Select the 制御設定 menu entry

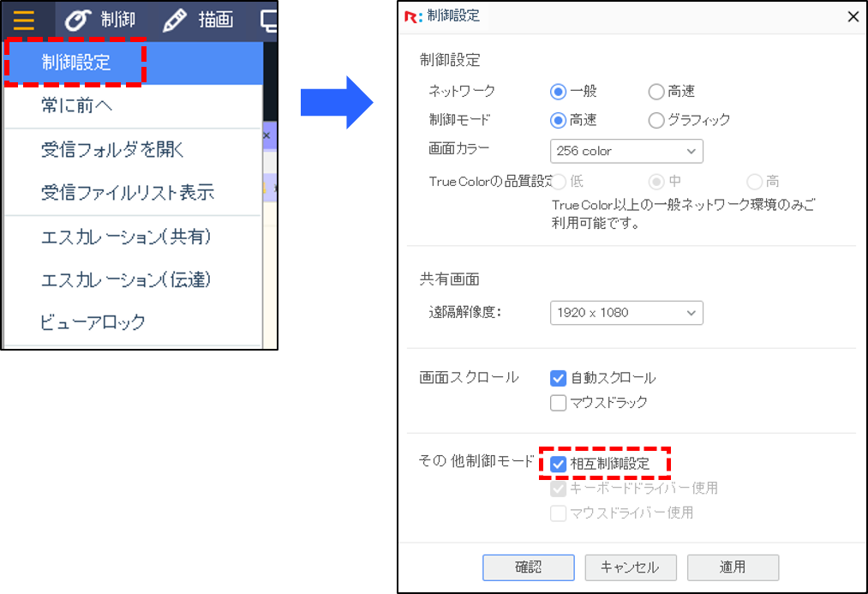(x=133, y=63)
